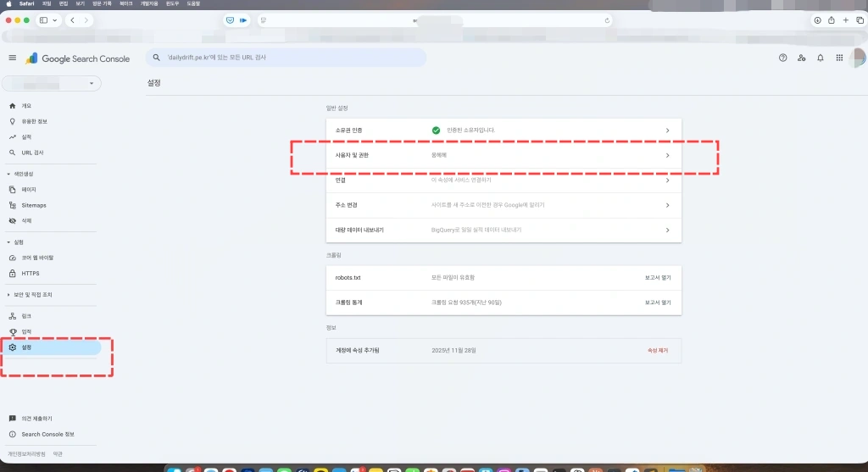Open the robots.txt report via 보고서 열기
868x472 pixels.
657,277
